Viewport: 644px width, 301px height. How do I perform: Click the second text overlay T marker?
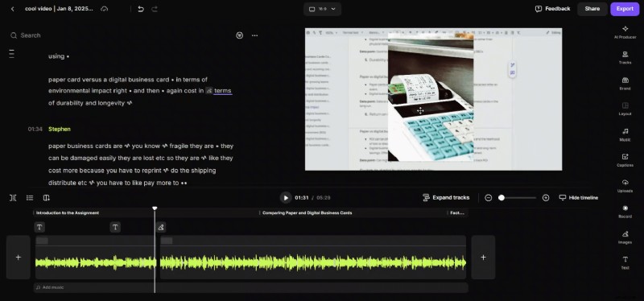(115, 227)
